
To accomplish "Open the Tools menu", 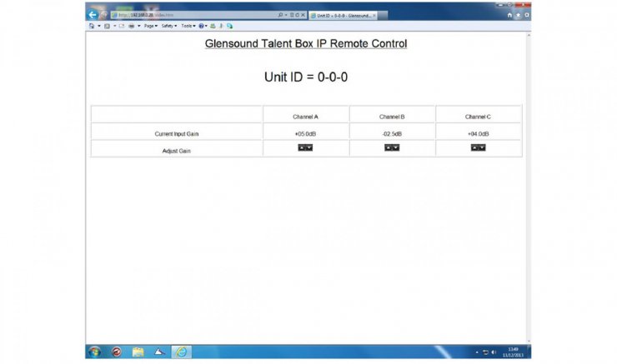I will click(188, 26).
